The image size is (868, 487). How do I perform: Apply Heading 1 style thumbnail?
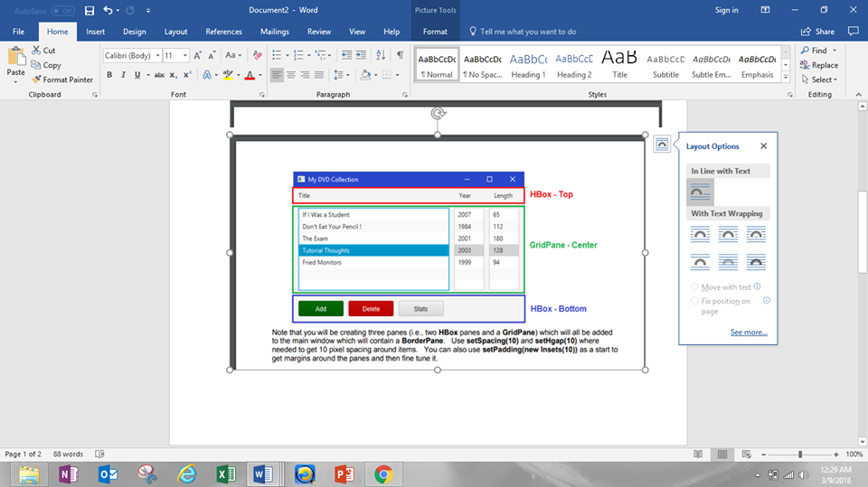[528, 65]
